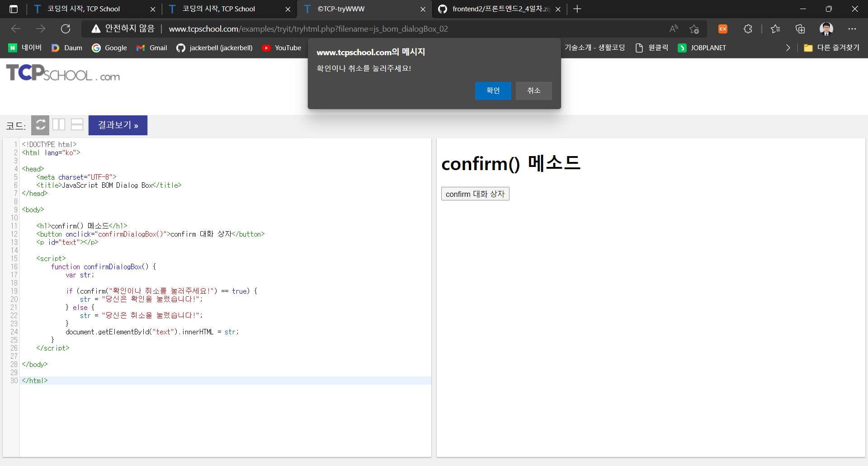Open the TCPSCHOOL.com logo link
Screen dimensions: 868x466
tap(63, 73)
